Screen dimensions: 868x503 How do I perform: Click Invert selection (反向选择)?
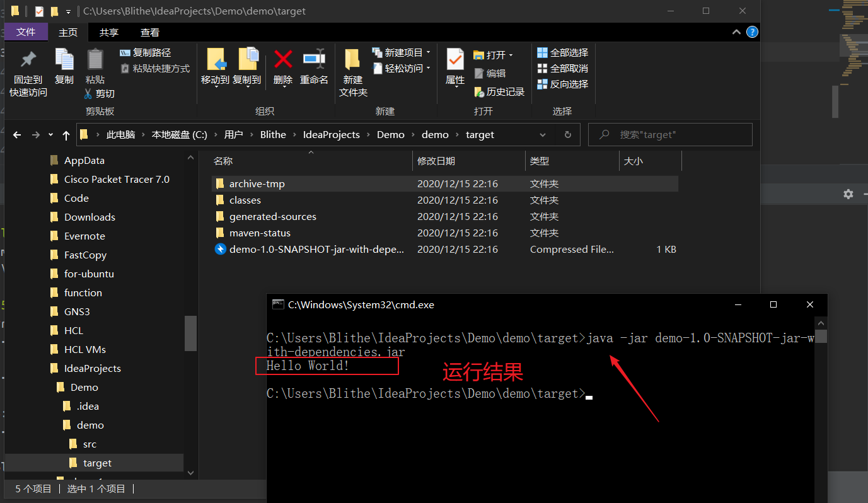562,84
